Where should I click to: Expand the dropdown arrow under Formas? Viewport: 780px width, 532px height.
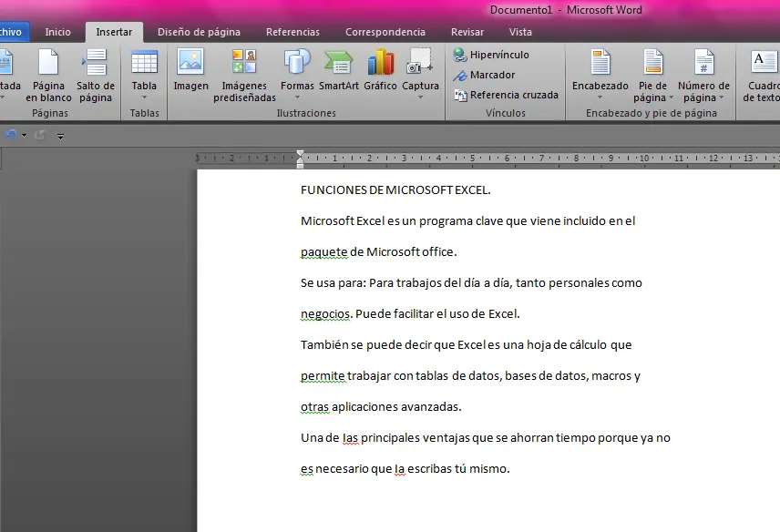pos(297,97)
